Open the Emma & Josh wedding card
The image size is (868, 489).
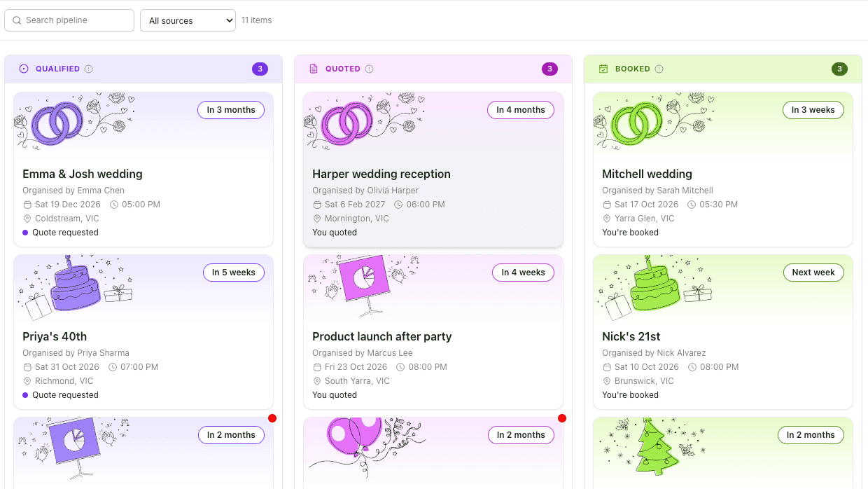[143, 170]
